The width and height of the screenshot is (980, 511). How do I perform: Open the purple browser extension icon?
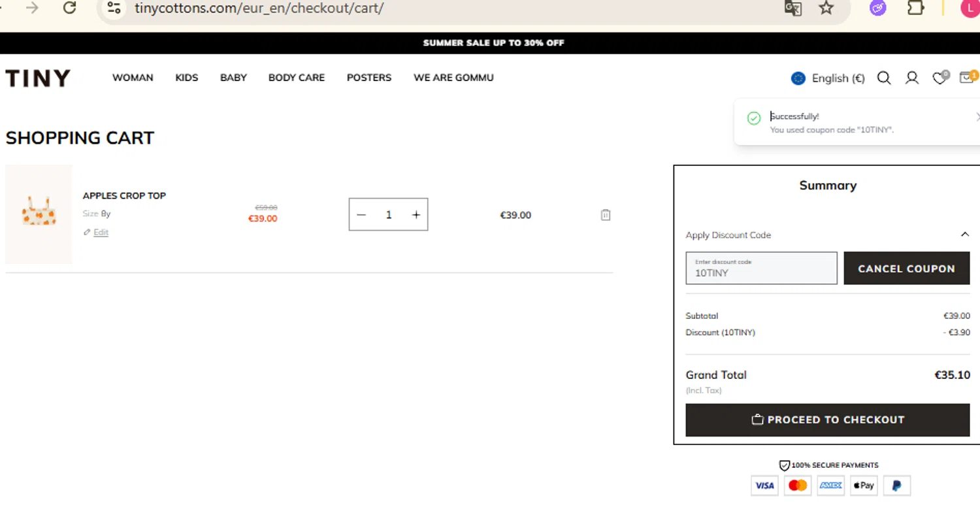click(878, 8)
